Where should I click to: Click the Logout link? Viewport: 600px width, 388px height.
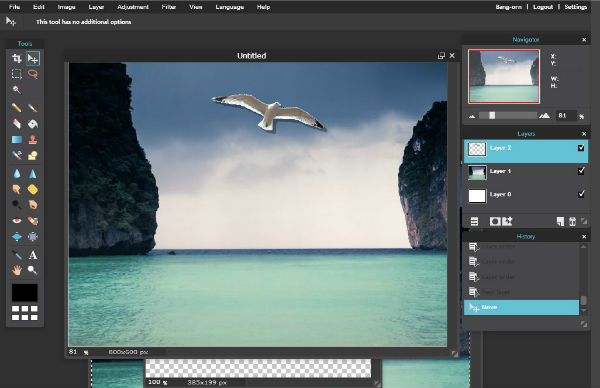click(543, 7)
